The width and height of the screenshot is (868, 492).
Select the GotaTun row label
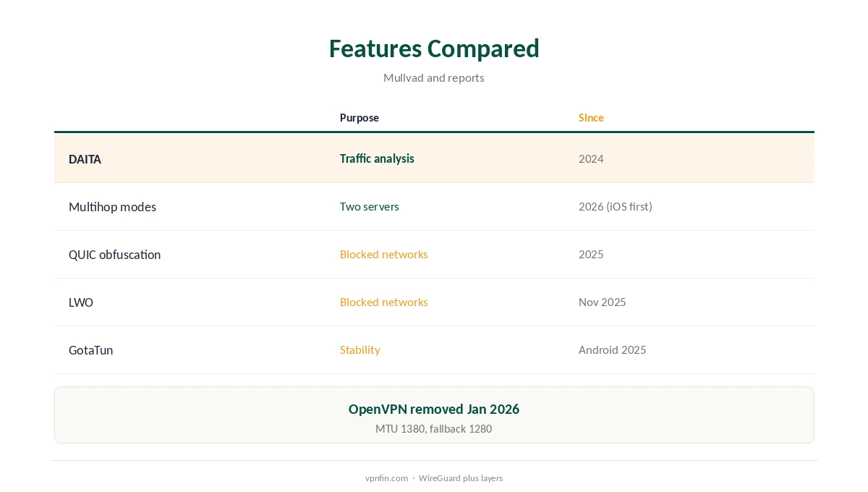click(90, 350)
